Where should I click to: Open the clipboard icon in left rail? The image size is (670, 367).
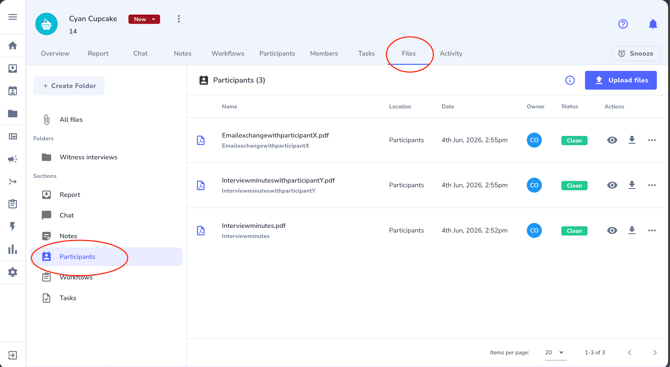point(13,204)
